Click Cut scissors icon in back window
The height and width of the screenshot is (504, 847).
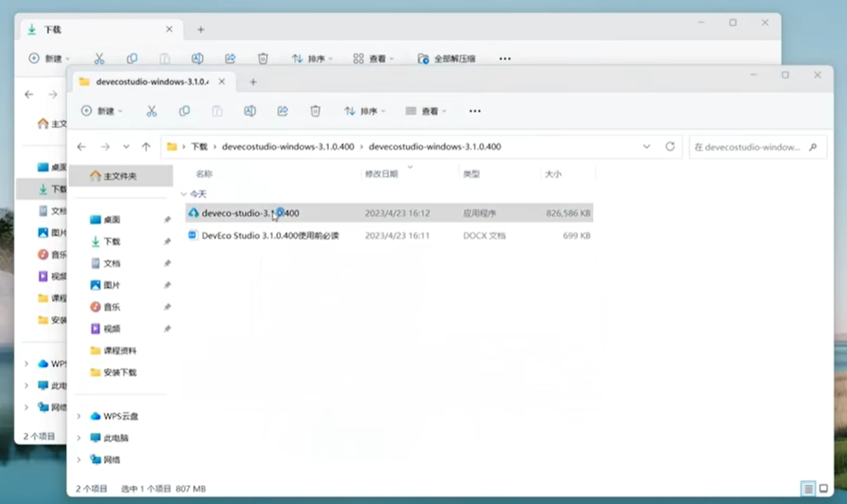[x=99, y=59]
